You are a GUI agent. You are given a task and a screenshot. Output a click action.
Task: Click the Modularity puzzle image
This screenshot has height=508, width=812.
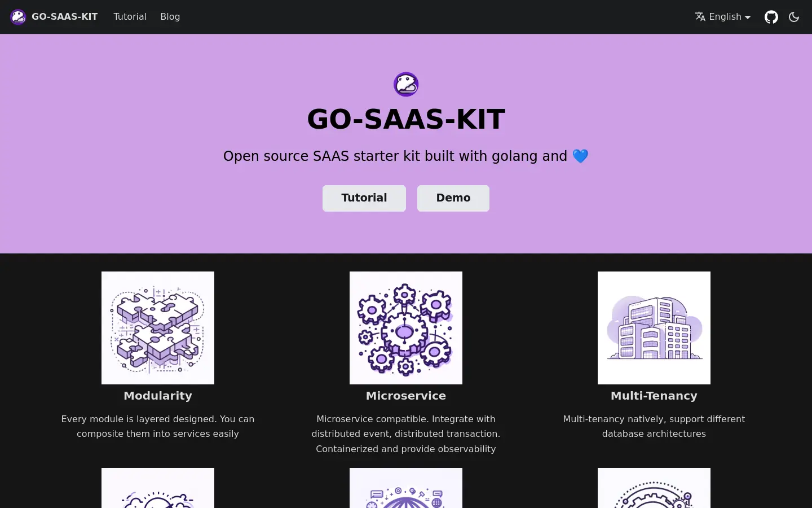[158, 328]
